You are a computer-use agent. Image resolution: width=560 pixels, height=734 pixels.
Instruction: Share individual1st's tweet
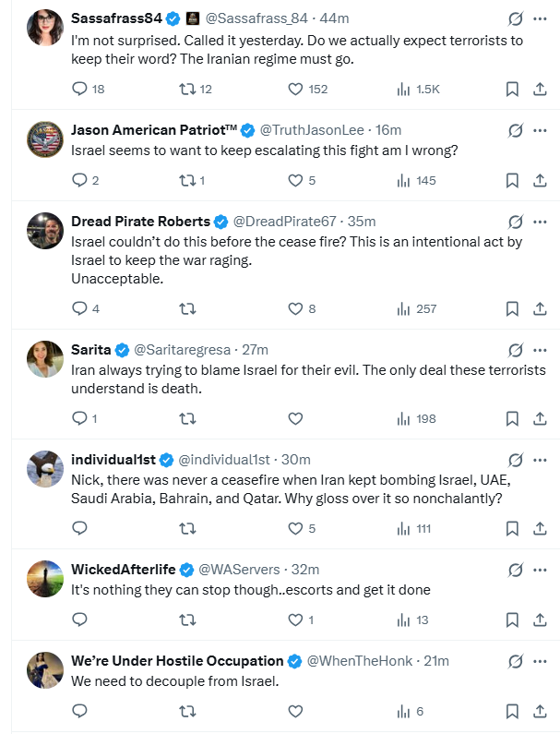[x=540, y=529]
